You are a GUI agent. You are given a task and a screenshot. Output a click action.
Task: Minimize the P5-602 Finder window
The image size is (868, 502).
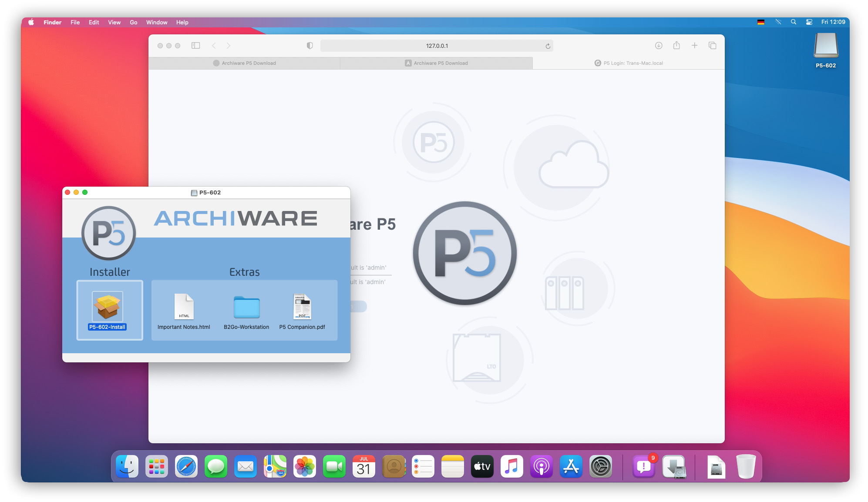(x=76, y=192)
